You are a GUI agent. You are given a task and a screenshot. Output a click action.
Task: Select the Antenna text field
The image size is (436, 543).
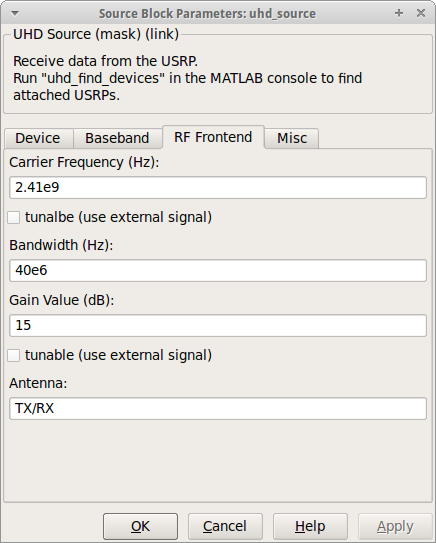coord(218,408)
